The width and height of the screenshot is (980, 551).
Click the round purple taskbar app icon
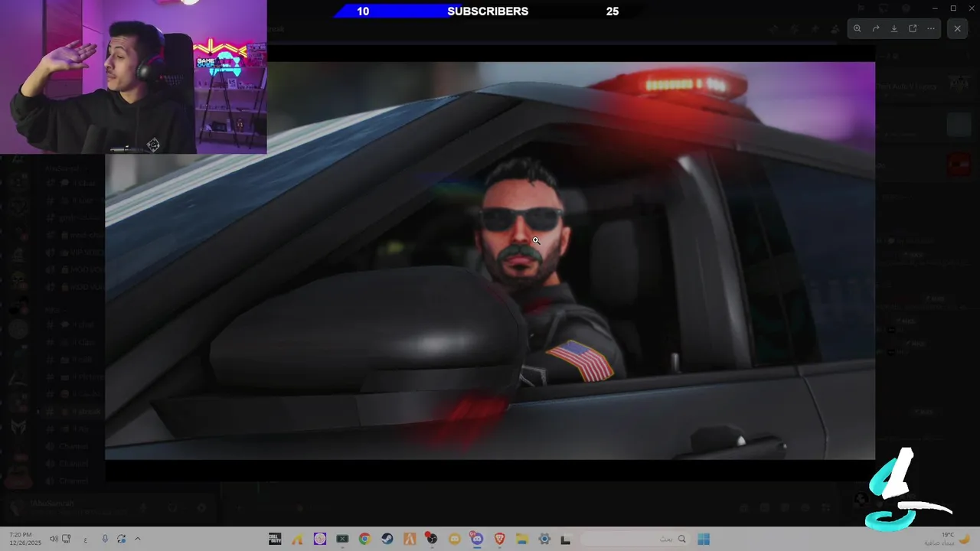point(320,539)
